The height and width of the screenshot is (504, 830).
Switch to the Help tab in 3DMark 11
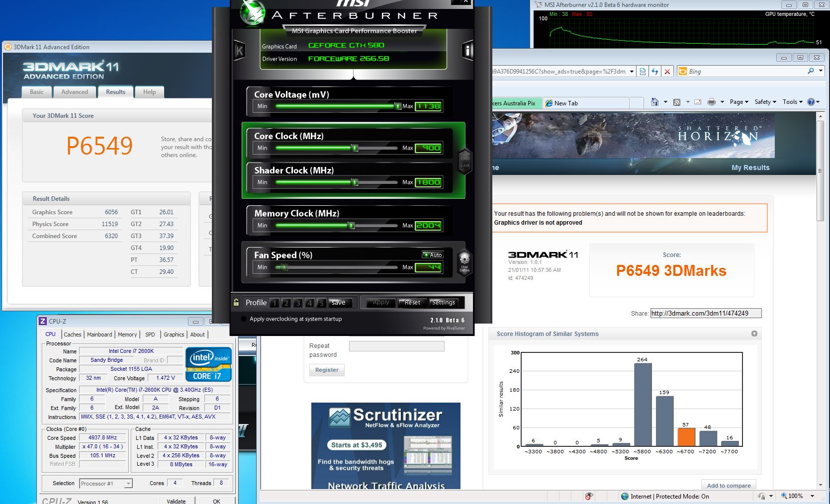pyautogui.click(x=149, y=92)
